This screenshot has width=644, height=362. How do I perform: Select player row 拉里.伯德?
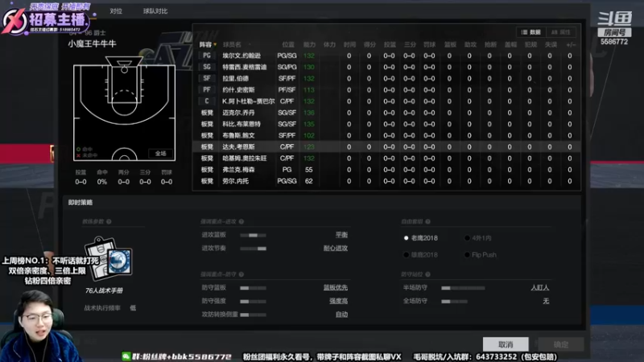point(386,78)
